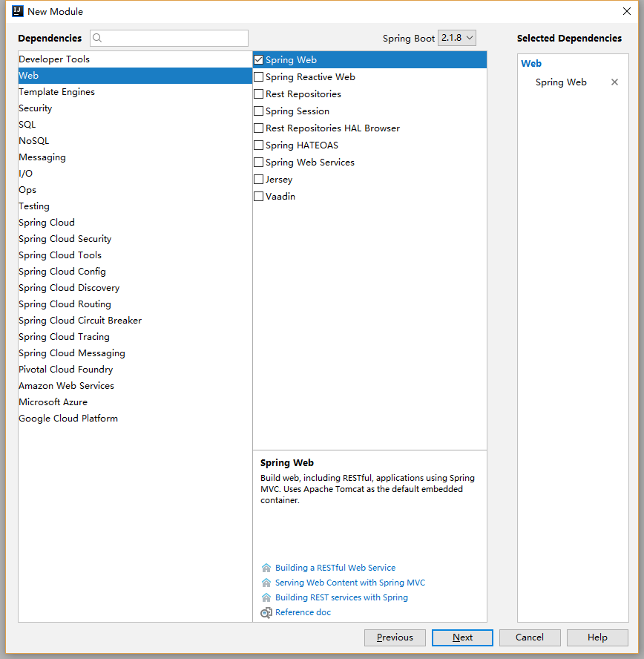Select Pivotal Cloud Foundry category

[x=135, y=370]
